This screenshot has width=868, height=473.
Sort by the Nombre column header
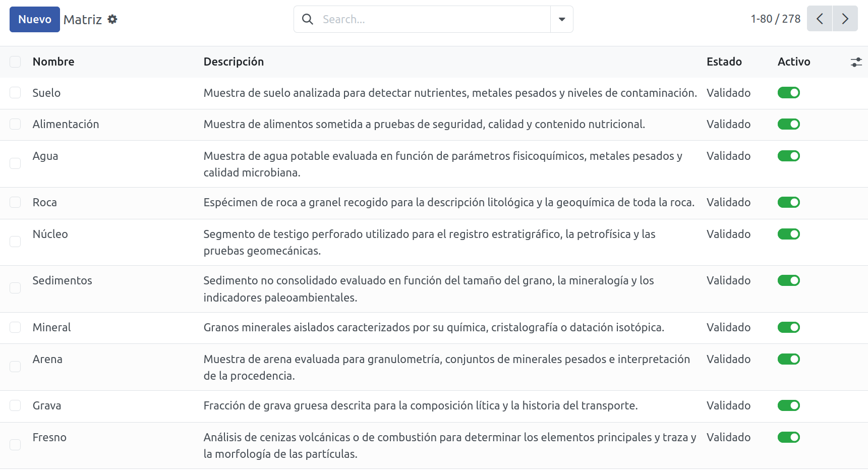(x=53, y=62)
